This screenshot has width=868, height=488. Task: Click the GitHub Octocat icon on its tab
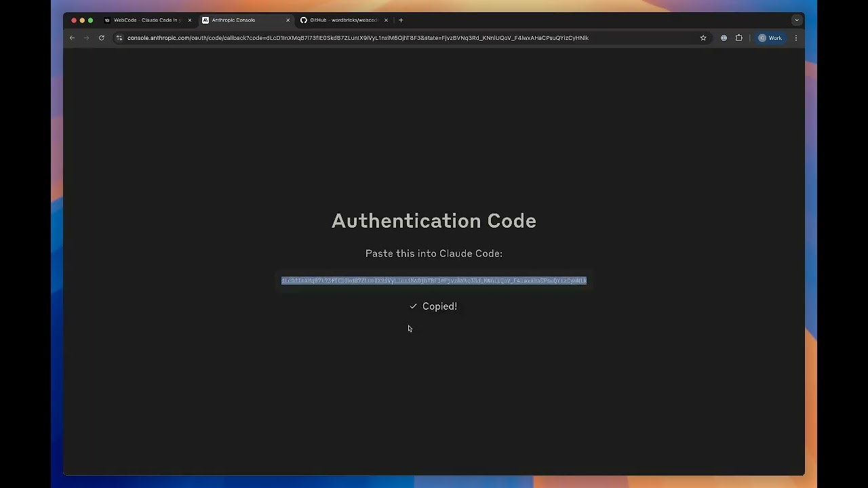click(x=303, y=20)
